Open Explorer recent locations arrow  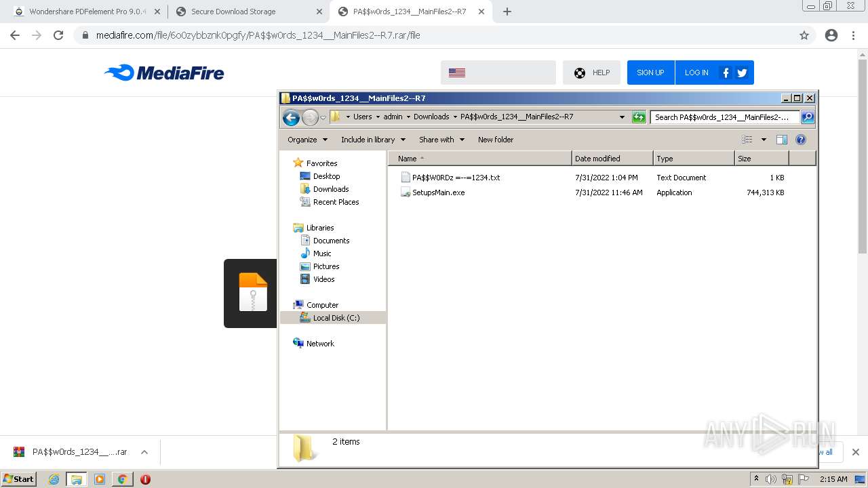click(323, 117)
